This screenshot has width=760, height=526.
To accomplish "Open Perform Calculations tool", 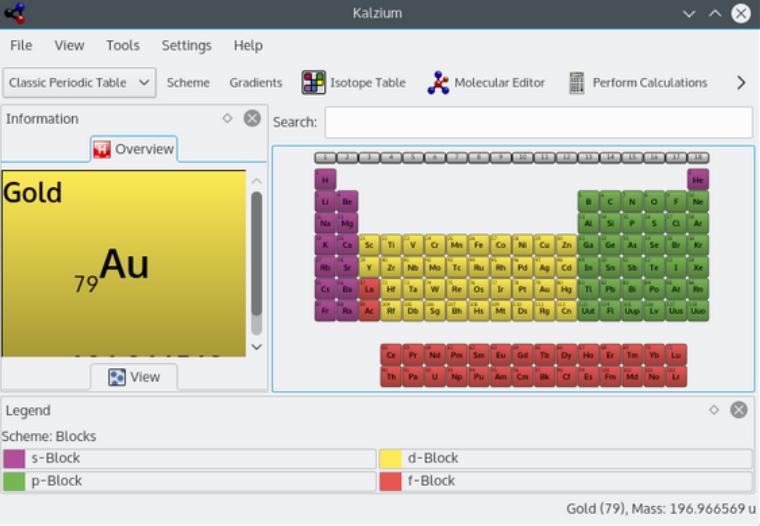I will pos(638,82).
